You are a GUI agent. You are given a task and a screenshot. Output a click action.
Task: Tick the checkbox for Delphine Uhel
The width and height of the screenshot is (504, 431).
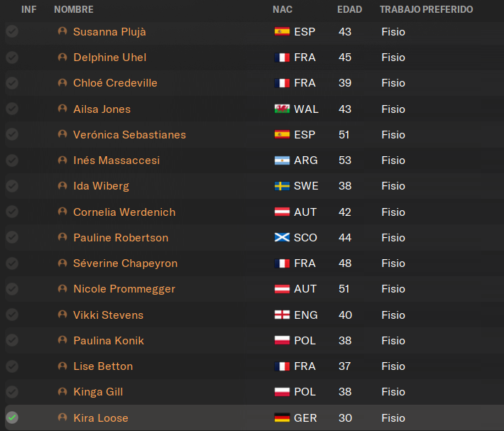[x=12, y=58]
